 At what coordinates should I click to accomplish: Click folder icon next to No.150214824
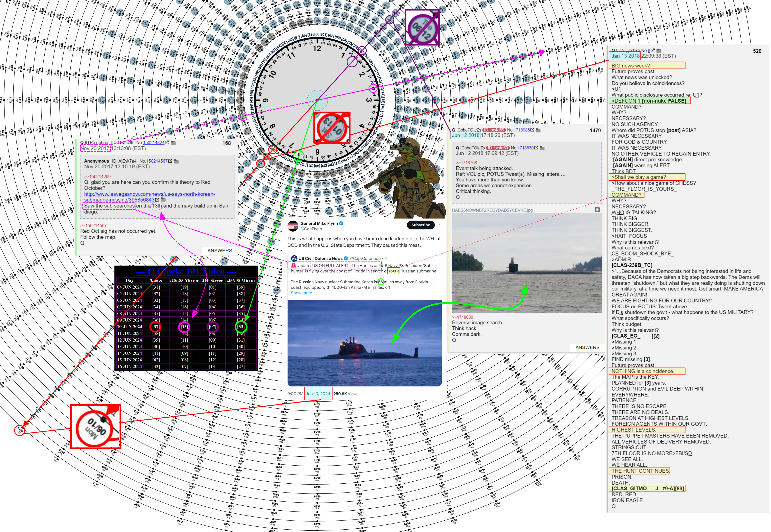173,143
